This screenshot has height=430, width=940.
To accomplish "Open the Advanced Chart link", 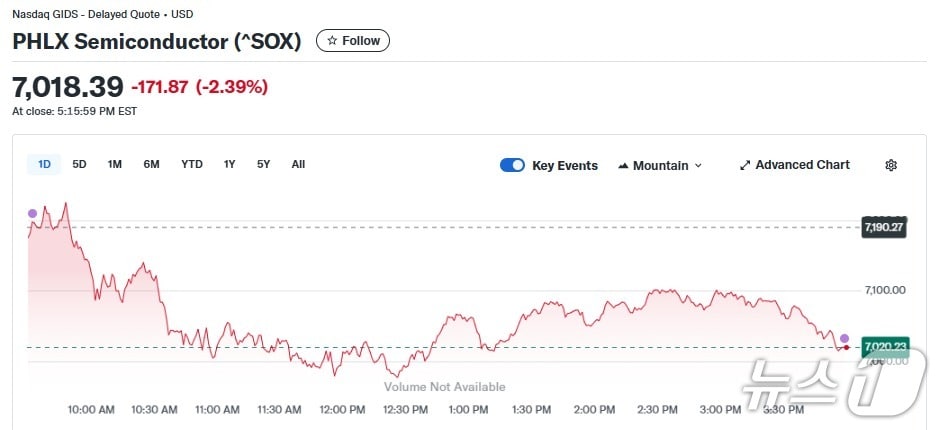I will pos(802,165).
